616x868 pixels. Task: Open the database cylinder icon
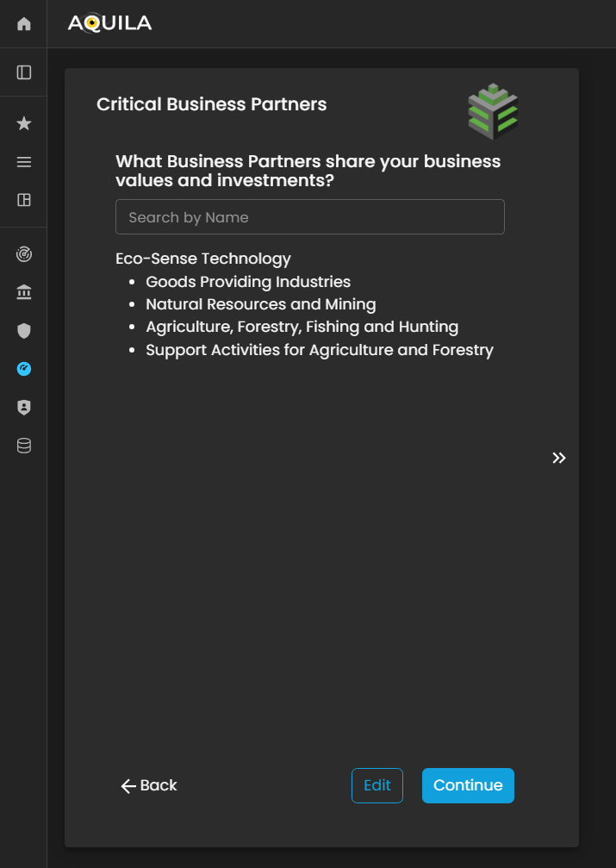pyautogui.click(x=24, y=446)
